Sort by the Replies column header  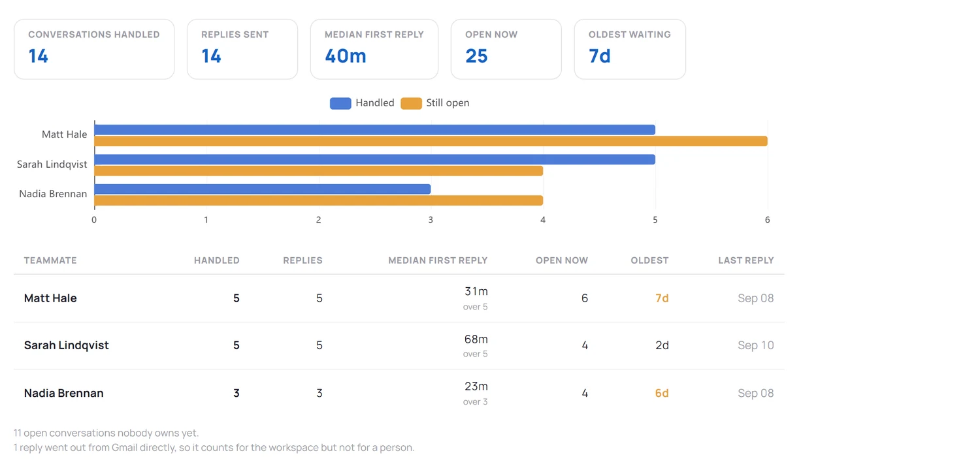point(302,260)
